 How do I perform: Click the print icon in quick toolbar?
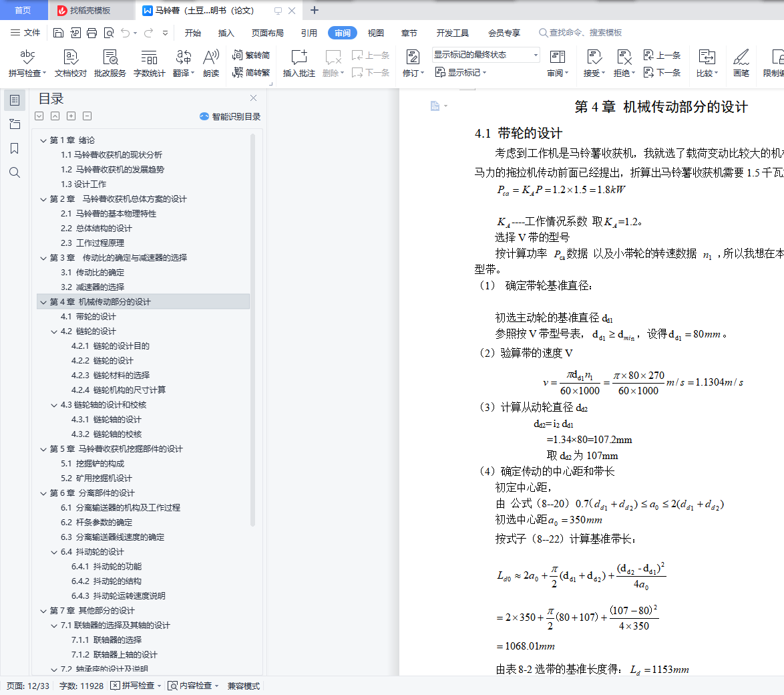tap(92, 33)
